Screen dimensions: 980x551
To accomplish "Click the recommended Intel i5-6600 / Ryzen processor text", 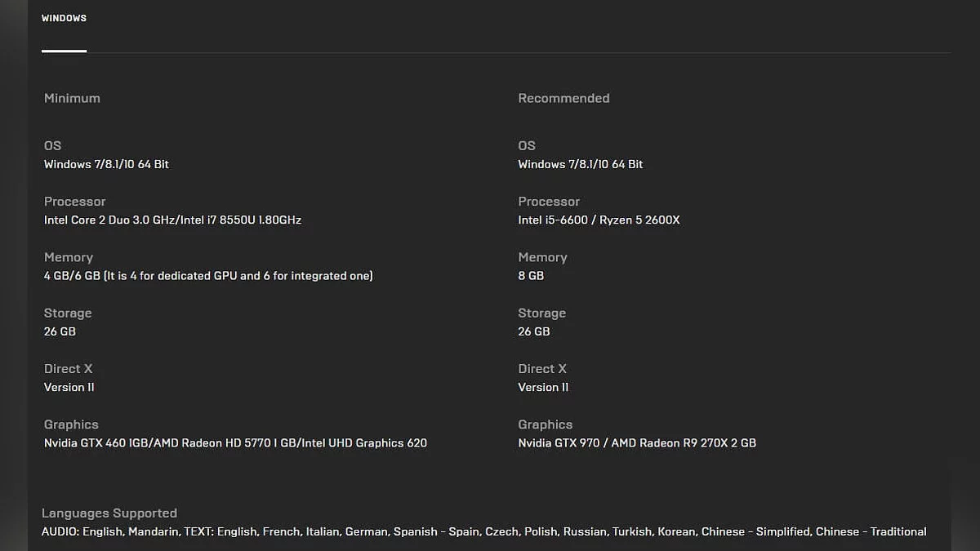I will click(599, 220).
